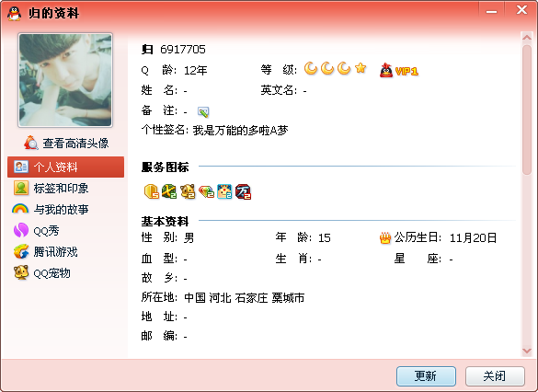Viewport: 538px width, 392px height.
Task: Click the red diamond service icon
Action: pos(206,191)
